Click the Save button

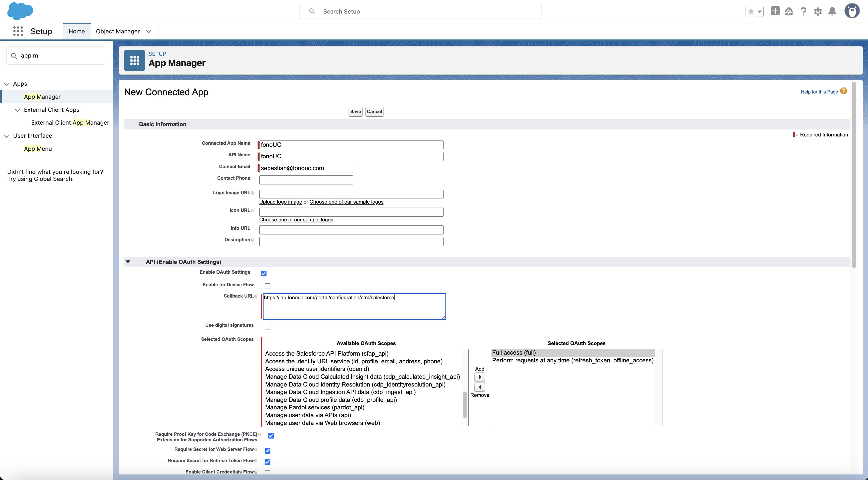[x=356, y=112]
